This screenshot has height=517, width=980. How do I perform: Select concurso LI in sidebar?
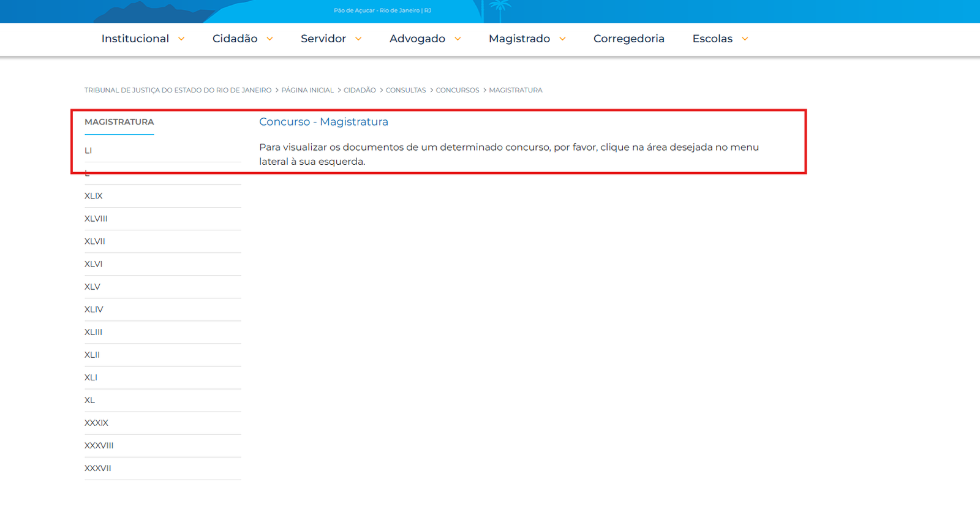click(88, 151)
